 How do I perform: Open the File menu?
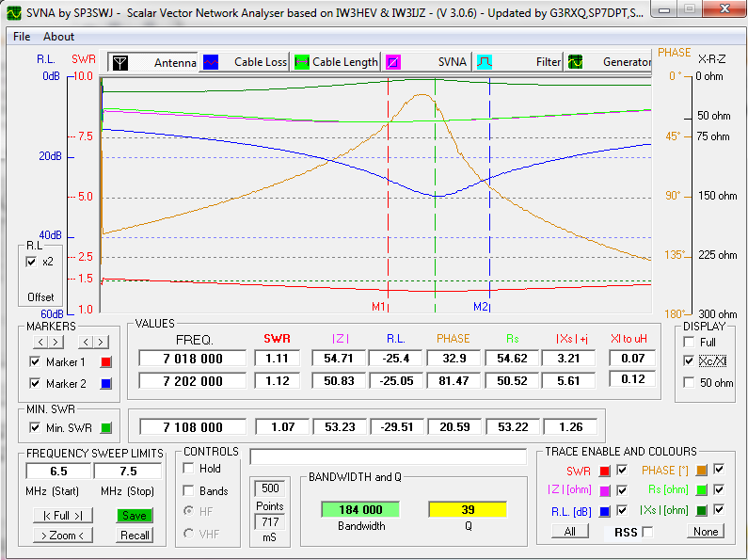pyautogui.click(x=22, y=37)
